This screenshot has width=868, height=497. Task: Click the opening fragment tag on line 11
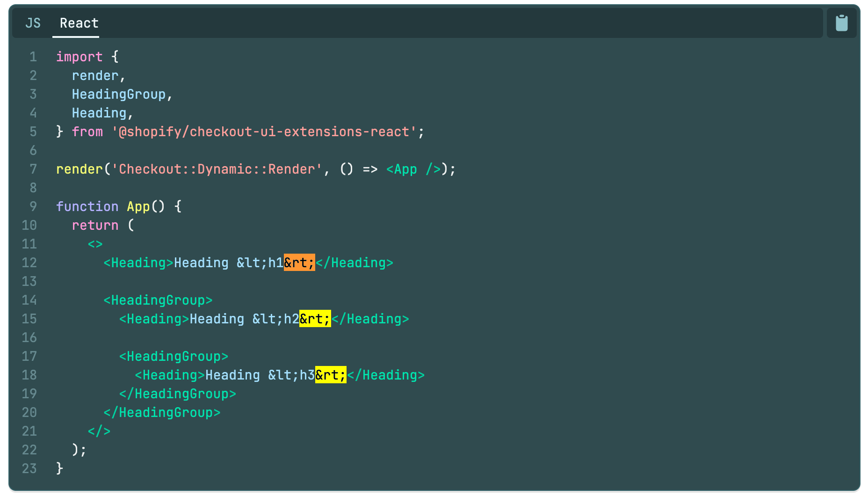95,244
